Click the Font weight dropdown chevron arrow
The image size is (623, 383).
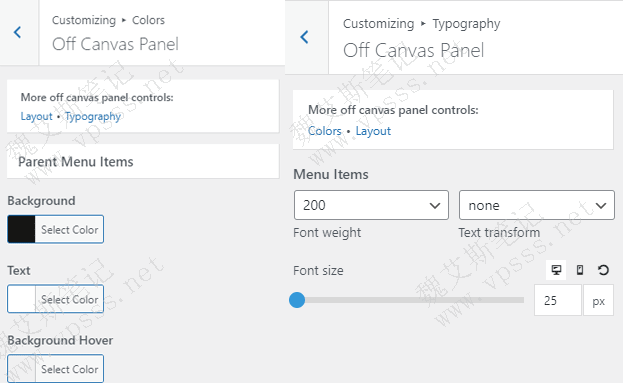pos(435,205)
